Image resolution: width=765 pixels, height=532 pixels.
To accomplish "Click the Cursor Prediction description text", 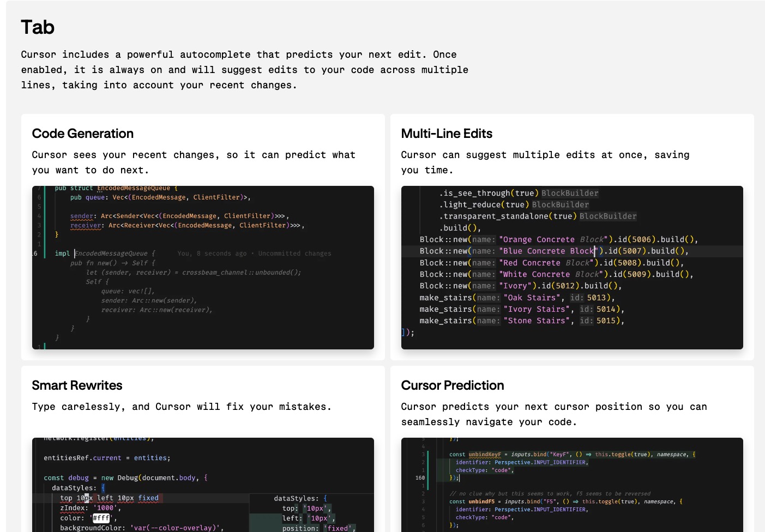I will click(554, 414).
